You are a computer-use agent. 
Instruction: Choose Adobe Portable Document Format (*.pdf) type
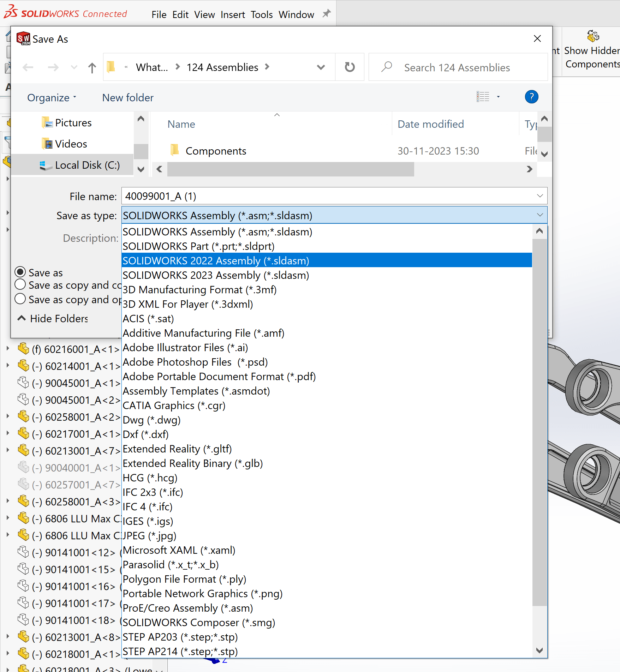click(327, 376)
